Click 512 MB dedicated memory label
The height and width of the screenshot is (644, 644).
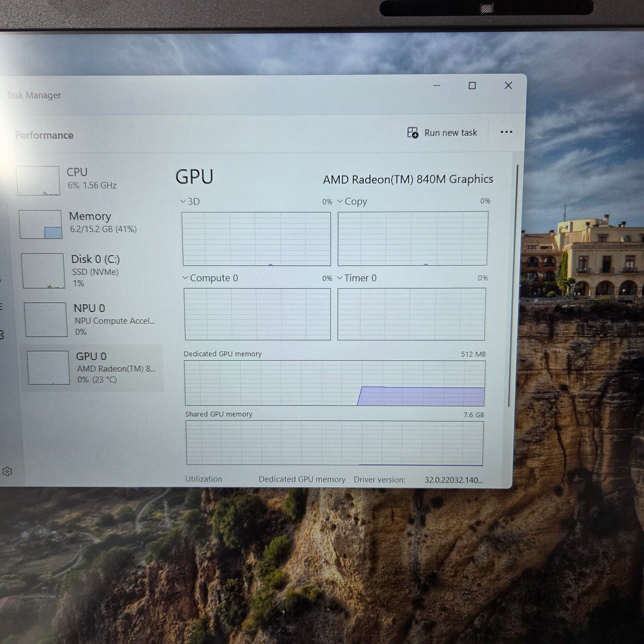tap(473, 354)
